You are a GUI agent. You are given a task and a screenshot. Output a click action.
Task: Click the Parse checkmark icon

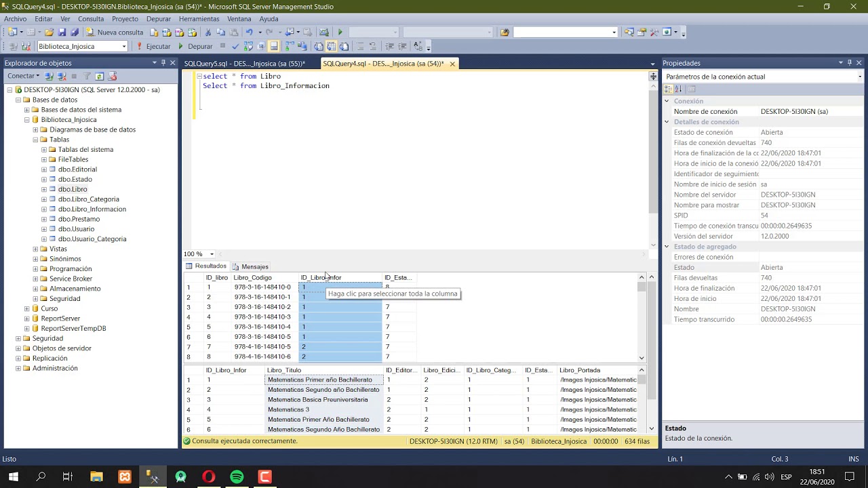[x=235, y=46]
